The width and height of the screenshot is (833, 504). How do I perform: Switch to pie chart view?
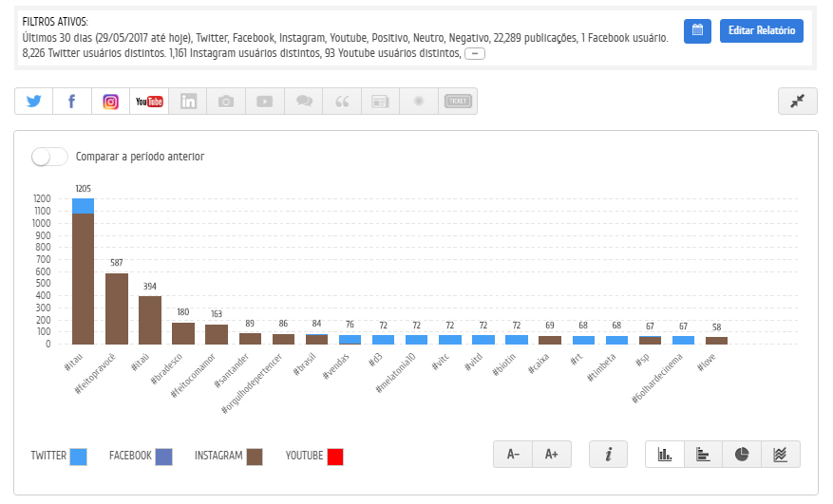click(x=742, y=454)
